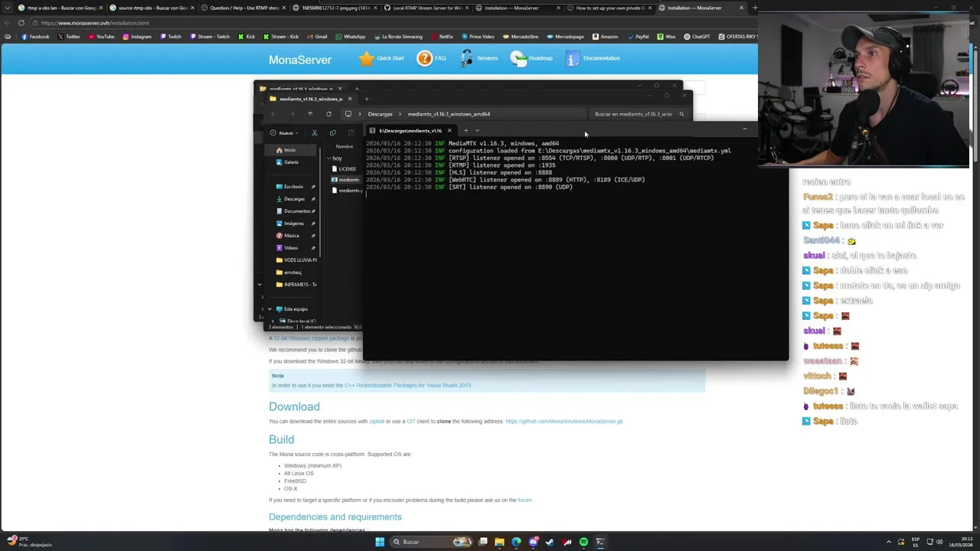Open a new terminal tab
The height and width of the screenshot is (551, 980).
coord(465,131)
